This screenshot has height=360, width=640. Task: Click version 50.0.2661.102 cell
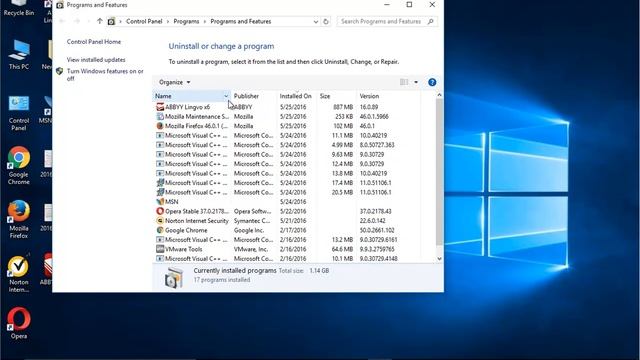(x=377, y=230)
